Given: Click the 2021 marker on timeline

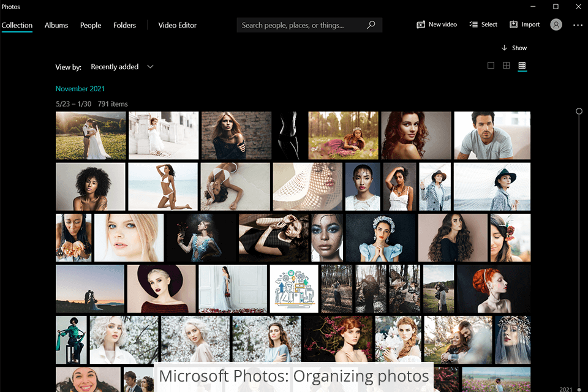Looking at the screenshot, I should point(566,389).
